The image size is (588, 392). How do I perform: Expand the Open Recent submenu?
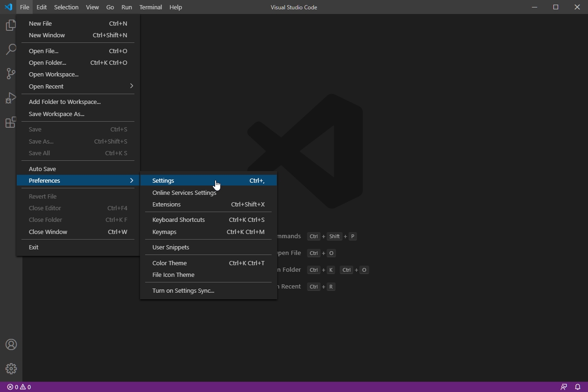pyautogui.click(x=78, y=86)
